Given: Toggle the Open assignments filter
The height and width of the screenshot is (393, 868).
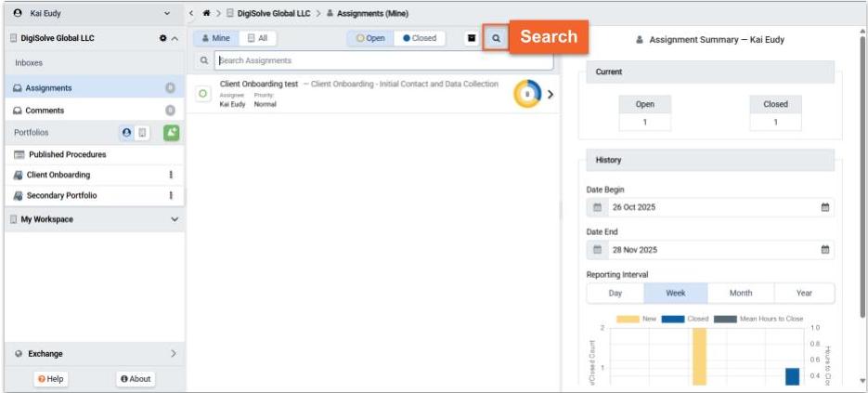Looking at the screenshot, I should 371,39.
